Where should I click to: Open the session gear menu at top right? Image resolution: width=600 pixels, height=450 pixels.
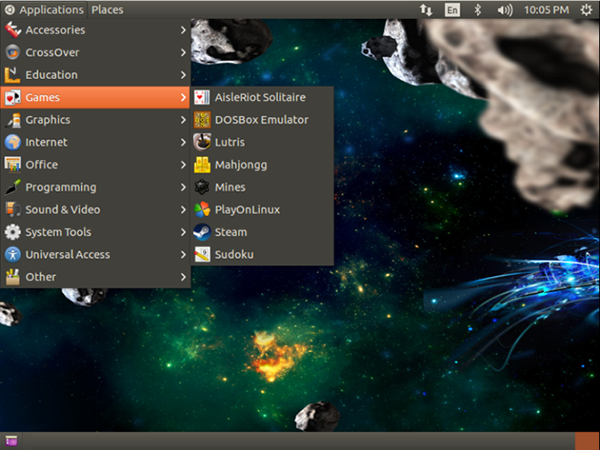[585, 10]
